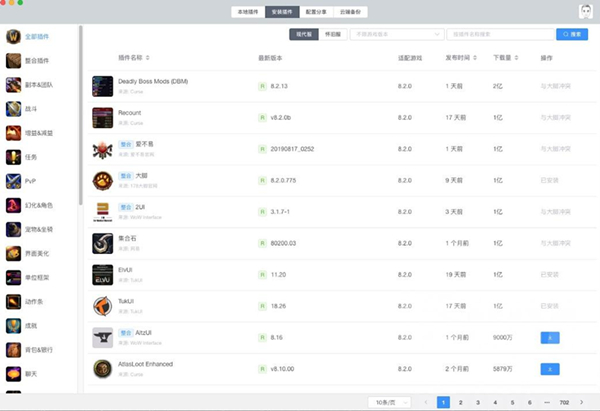
Task: Switch to 现代服 version toggle
Action: (301, 34)
